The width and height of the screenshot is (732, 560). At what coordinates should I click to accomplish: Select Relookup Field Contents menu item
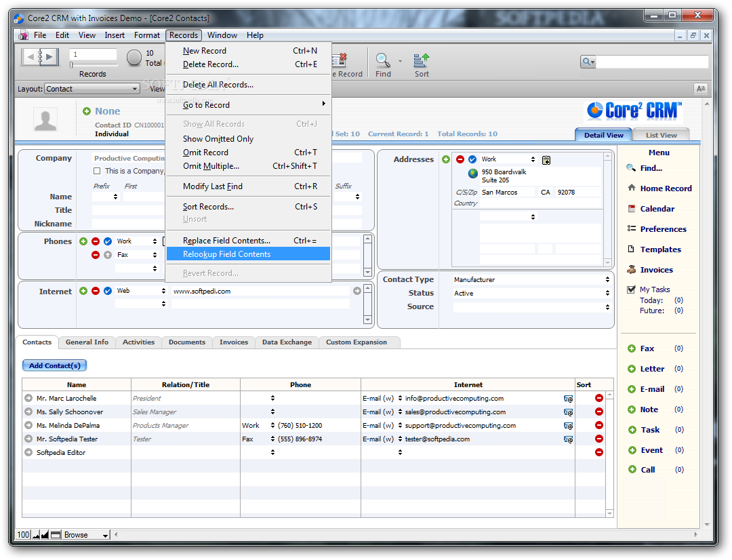coord(248,254)
